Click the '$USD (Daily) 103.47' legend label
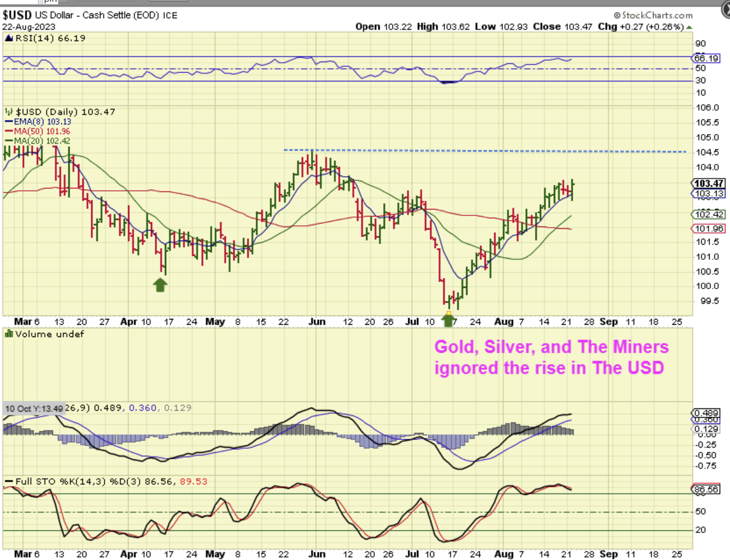 65,112
